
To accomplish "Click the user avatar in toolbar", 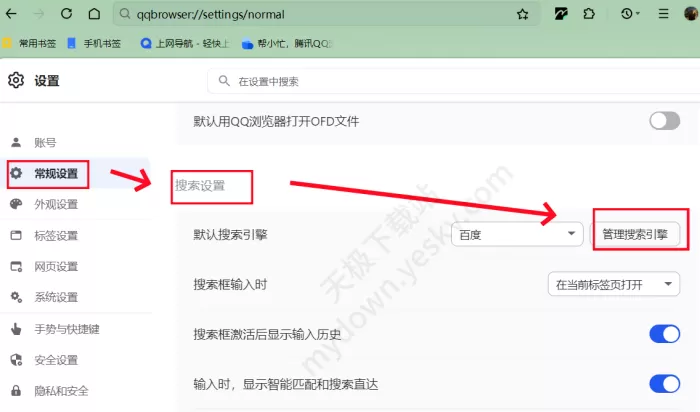I will [x=692, y=13].
